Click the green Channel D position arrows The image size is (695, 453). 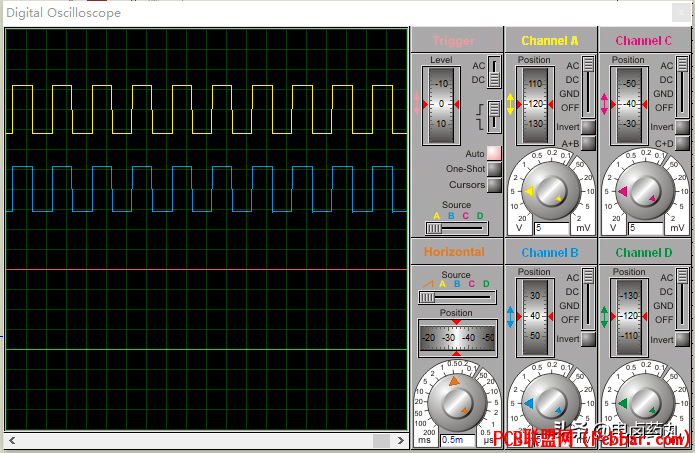coord(604,316)
